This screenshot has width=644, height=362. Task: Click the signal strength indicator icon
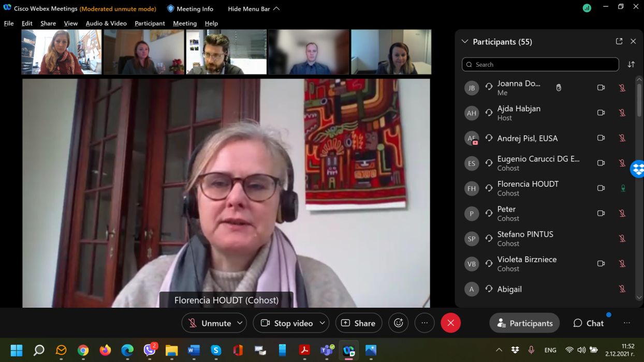click(587, 8)
